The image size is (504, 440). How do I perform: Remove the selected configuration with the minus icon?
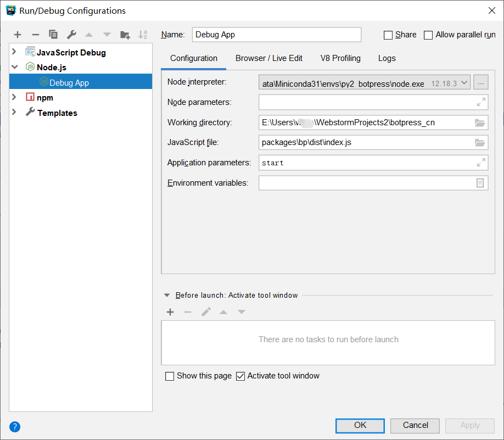[x=36, y=35]
